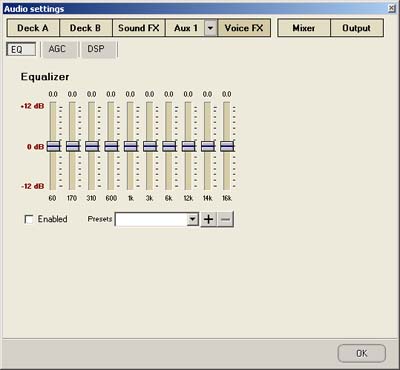Click the 14k equalizer slider handle
Screen dimensions: 400x370
[208, 146]
